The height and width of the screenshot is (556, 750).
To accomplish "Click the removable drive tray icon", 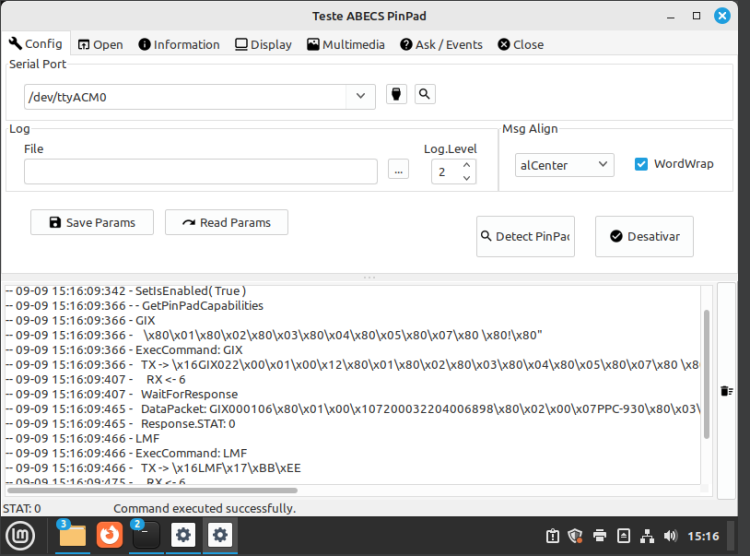I will click(623, 536).
